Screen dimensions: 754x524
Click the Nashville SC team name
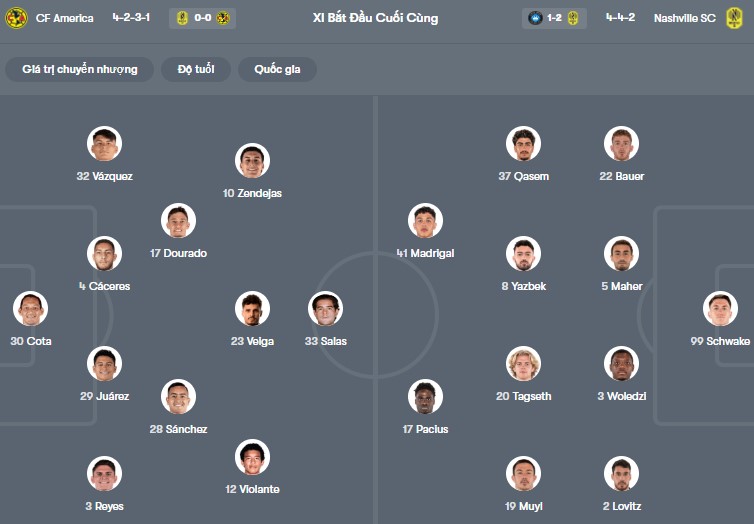[x=687, y=18]
